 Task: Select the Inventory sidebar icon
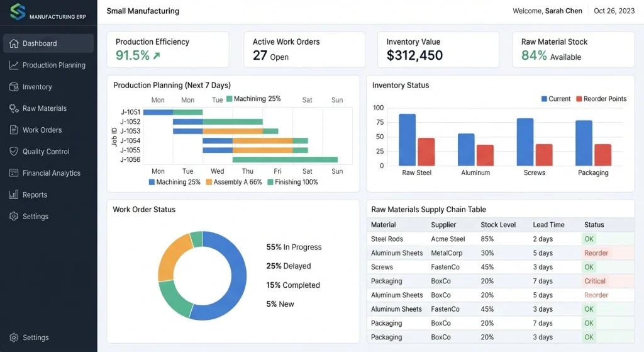point(14,87)
